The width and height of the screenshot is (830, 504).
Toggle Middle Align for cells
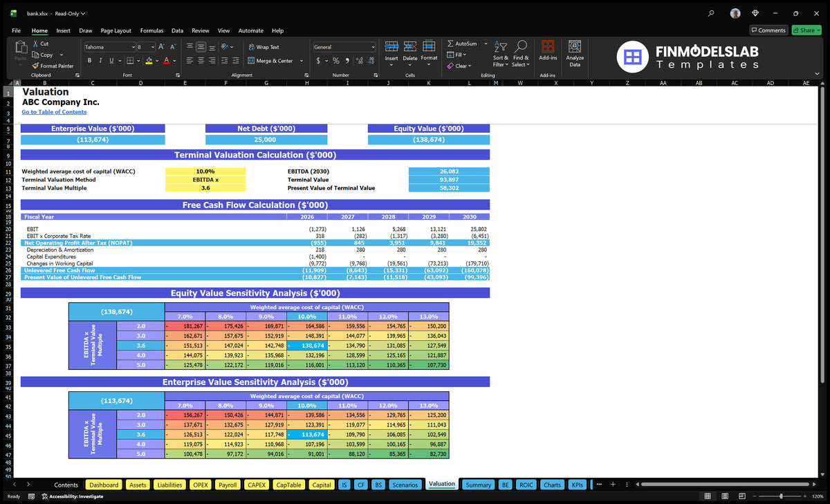point(201,47)
